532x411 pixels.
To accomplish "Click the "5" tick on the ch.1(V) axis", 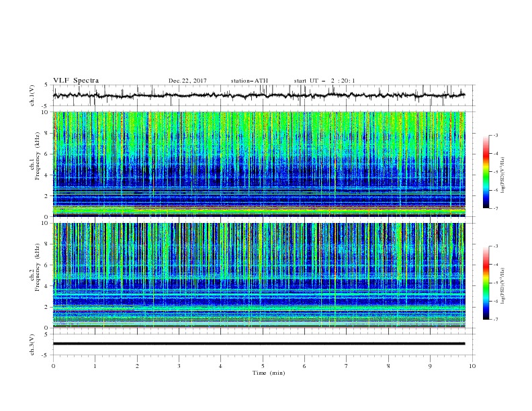I will point(46,85).
